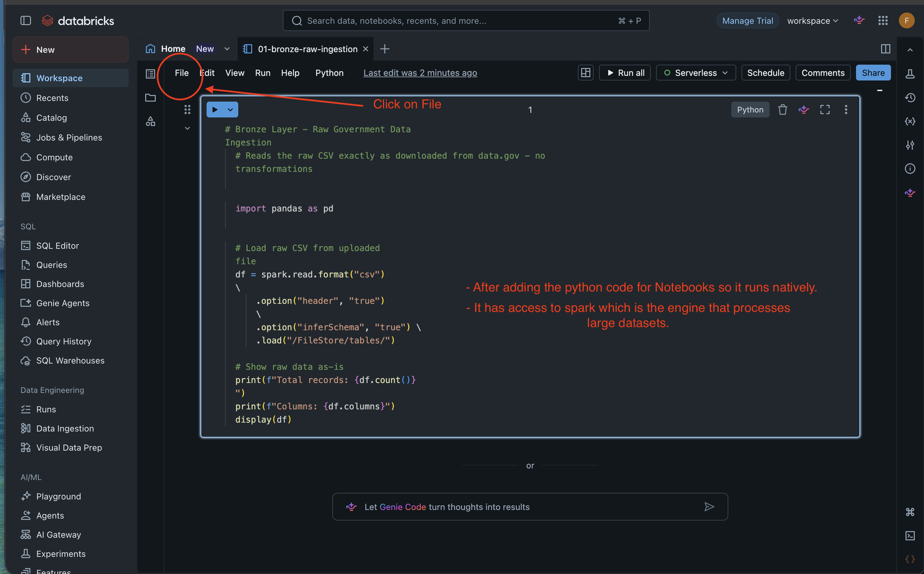The image size is (924, 574).
Task: Click the Databricks logo
Action: 78,20
